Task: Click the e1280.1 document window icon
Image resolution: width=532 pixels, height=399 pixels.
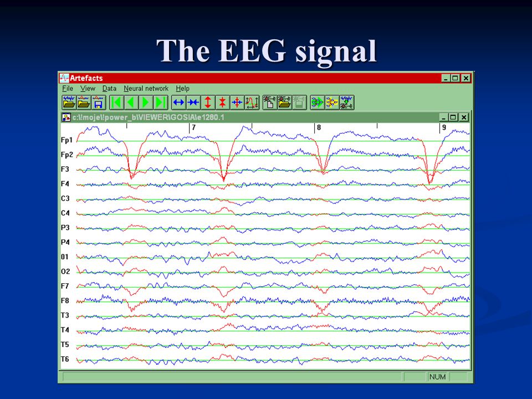Action: point(66,117)
